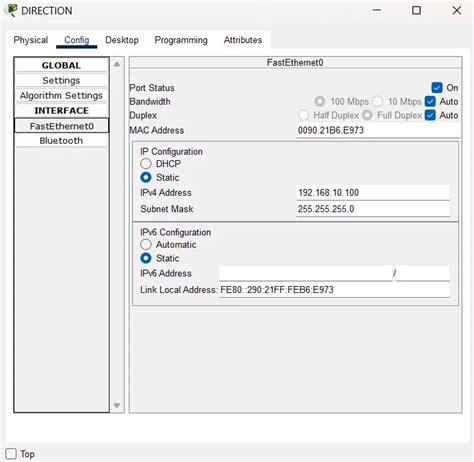The image size is (474, 462).
Task: Select Static IPv6 configuration radio
Action: tap(146, 258)
